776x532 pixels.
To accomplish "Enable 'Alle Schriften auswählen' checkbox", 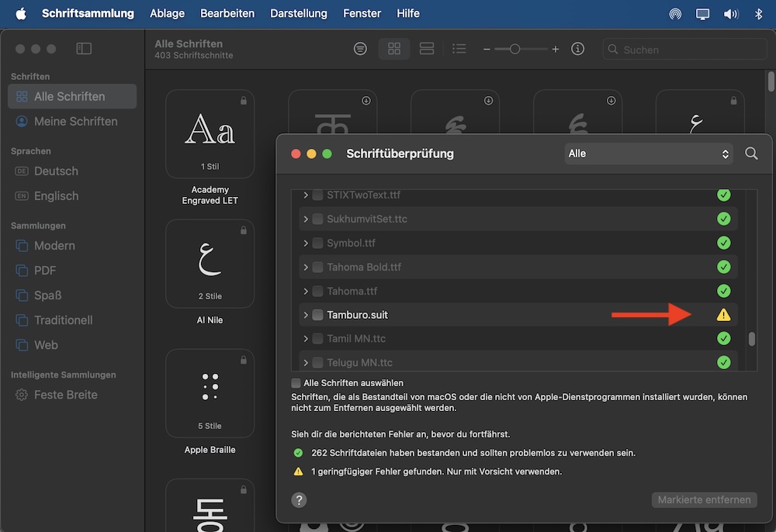I will tap(296, 383).
